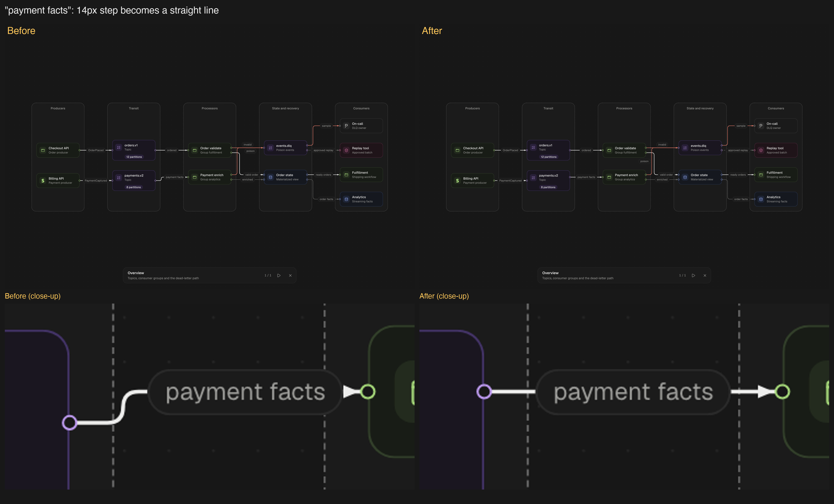The width and height of the screenshot is (834, 504).
Task: Click '1 / 1' step counter in Before panel
Action: click(x=268, y=275)
